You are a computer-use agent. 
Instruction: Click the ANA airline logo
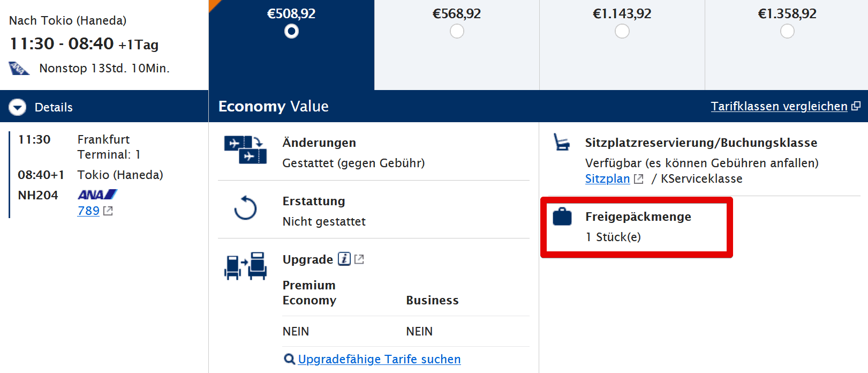(x=97, y=195)
